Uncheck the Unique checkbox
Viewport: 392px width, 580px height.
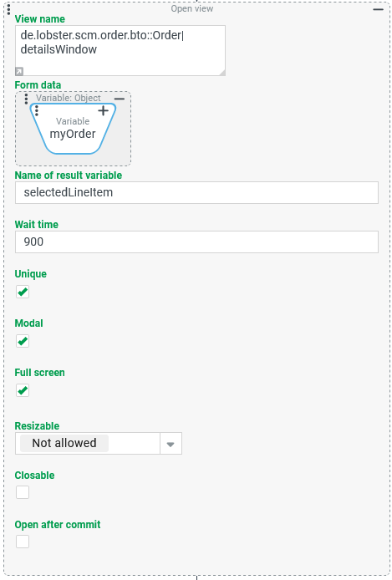tap(23, 292)
